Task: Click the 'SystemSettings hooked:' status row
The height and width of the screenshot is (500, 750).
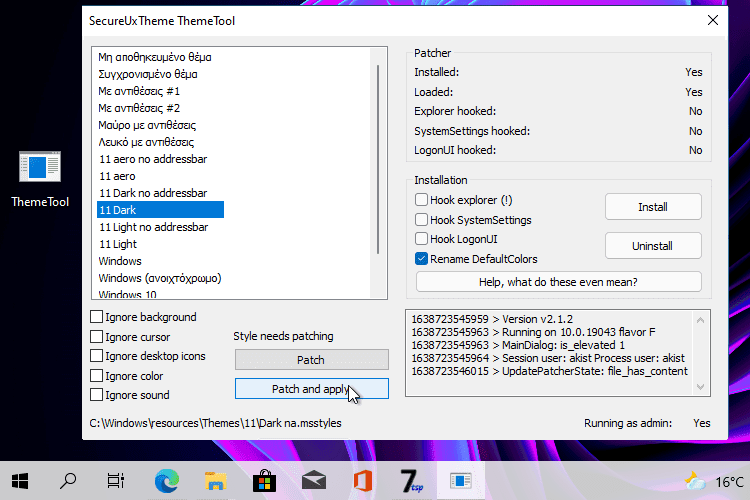Action: (558, 131)
